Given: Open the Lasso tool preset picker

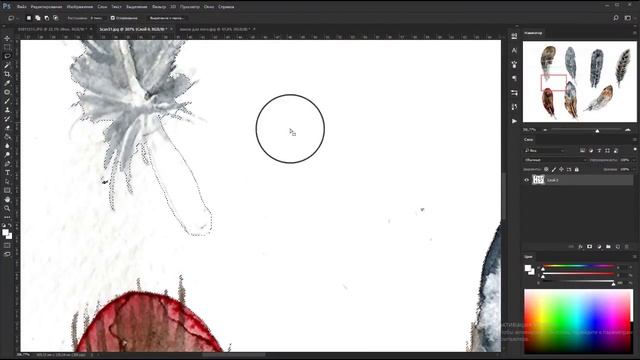Looking at the screenshot, I should pyautogui.click(x=13, y=18).
